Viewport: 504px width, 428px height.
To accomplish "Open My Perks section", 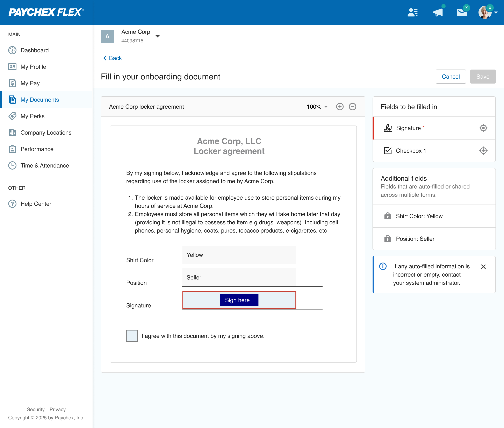I will click(46, 116).
